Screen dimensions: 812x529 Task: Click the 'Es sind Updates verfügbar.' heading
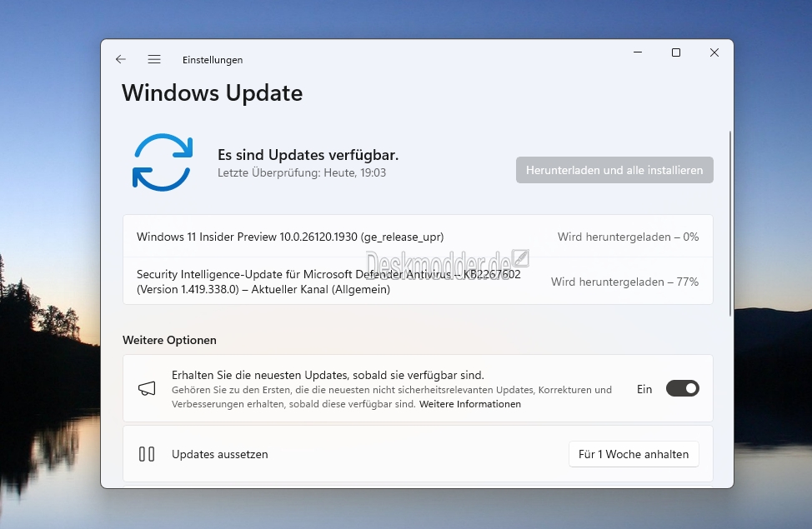(x=308, y=155)
